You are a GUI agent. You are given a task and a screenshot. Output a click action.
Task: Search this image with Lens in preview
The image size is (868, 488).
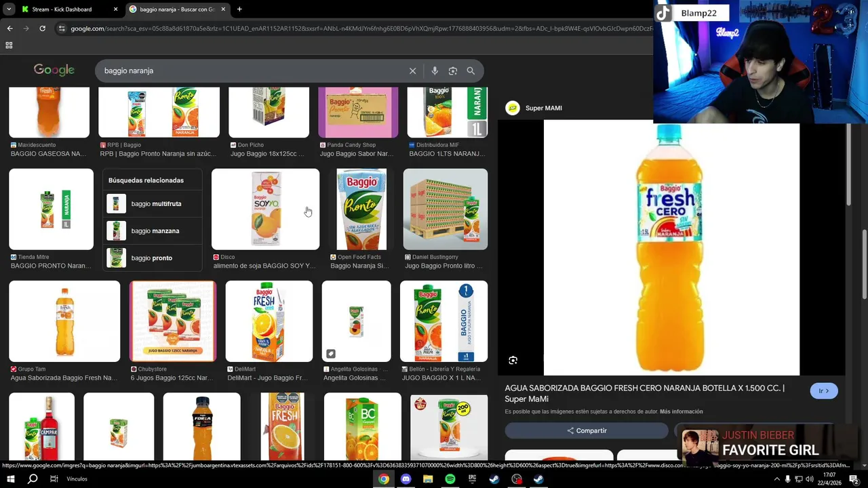pos(513,361)
